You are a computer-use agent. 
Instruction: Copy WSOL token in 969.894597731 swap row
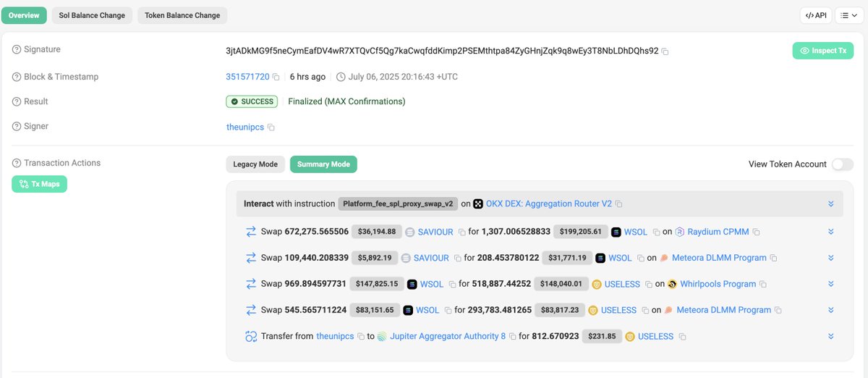click(x=452, y=285)
